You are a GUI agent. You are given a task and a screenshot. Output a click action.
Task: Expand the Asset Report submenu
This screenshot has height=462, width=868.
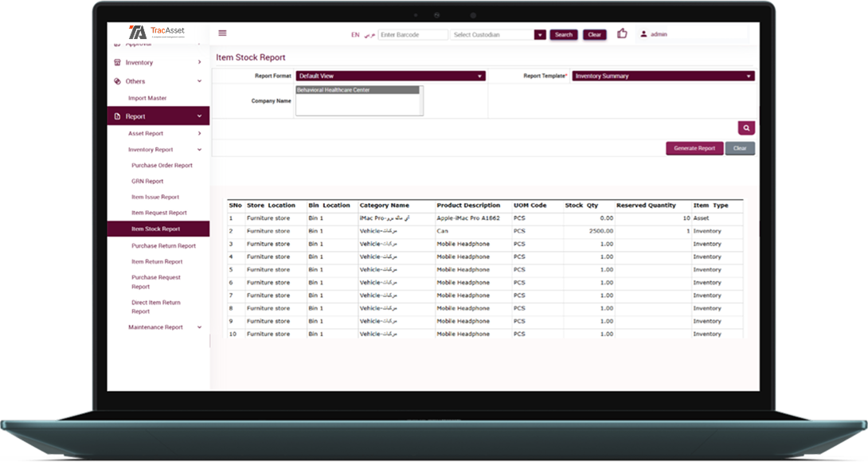[199, 134]
